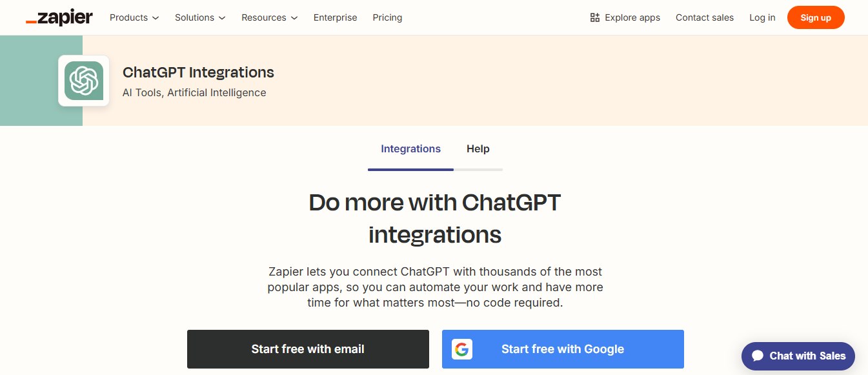Click the ChatGPT Integrations heading

click(198, 72)
